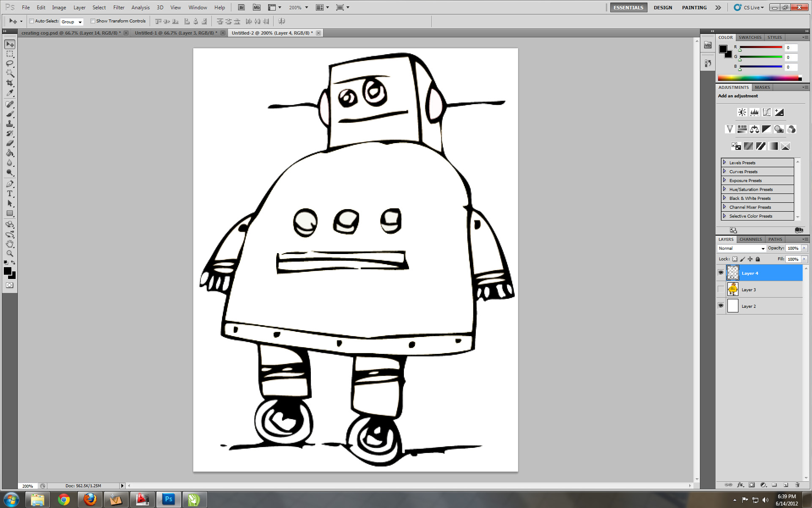Select the Pen tool
The image size is (812, 508).
(10, 184)
